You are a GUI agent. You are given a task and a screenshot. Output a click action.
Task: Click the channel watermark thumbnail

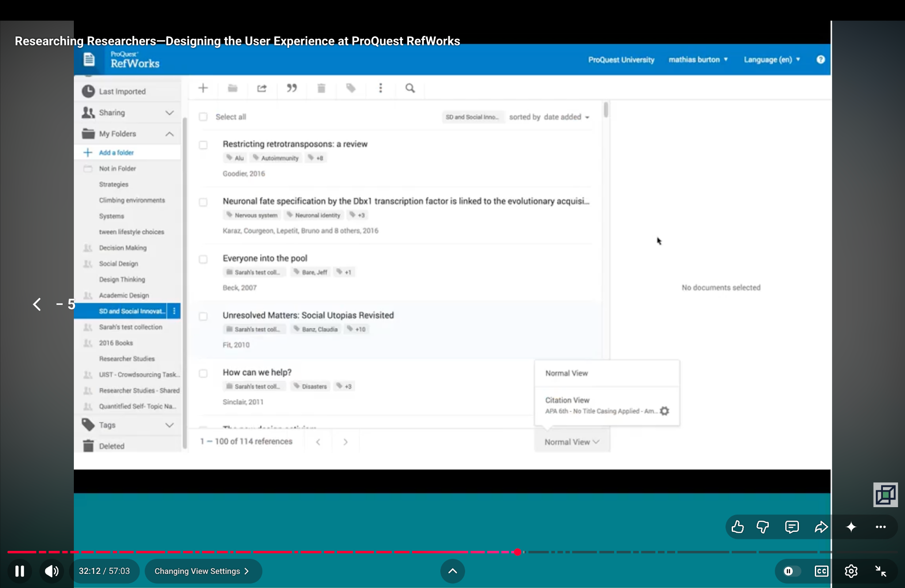click(885, 494)
